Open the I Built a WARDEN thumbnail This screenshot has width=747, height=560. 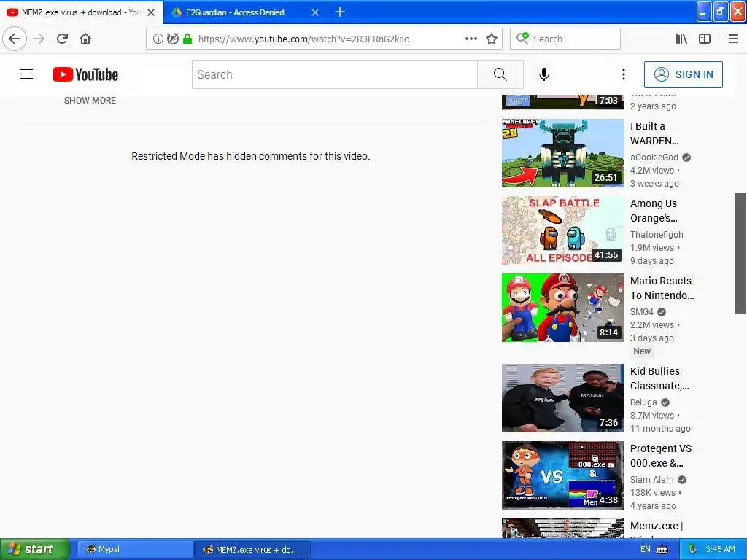click(562, 153)
